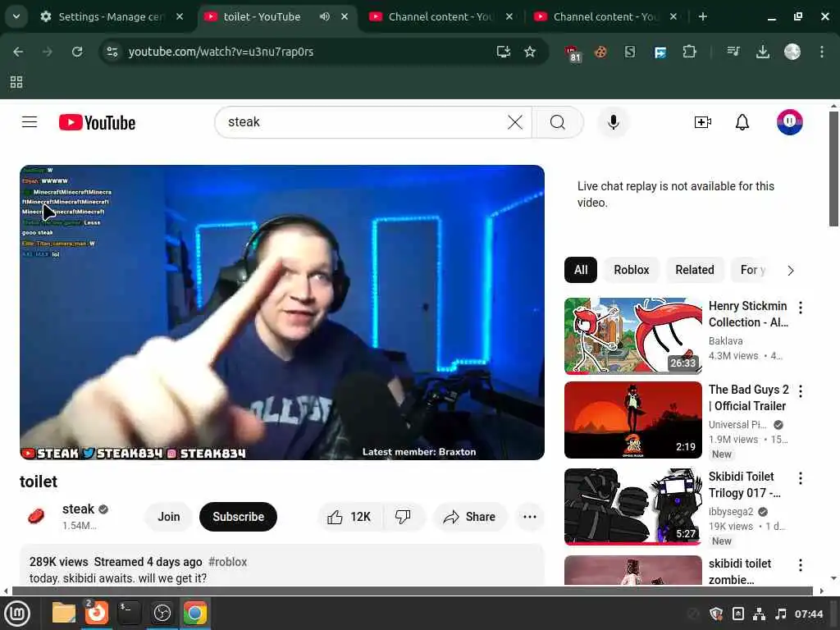Open Skibidi Toilet Trilogy 017 thumbnail
Viewport: 840px width, 630px height.
point(632,507)
